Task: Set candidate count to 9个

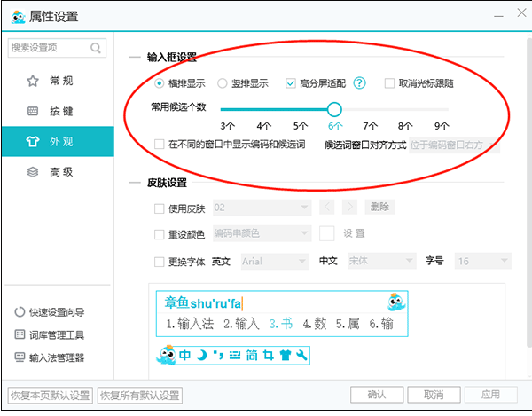Action: click(x=442, y=126)
